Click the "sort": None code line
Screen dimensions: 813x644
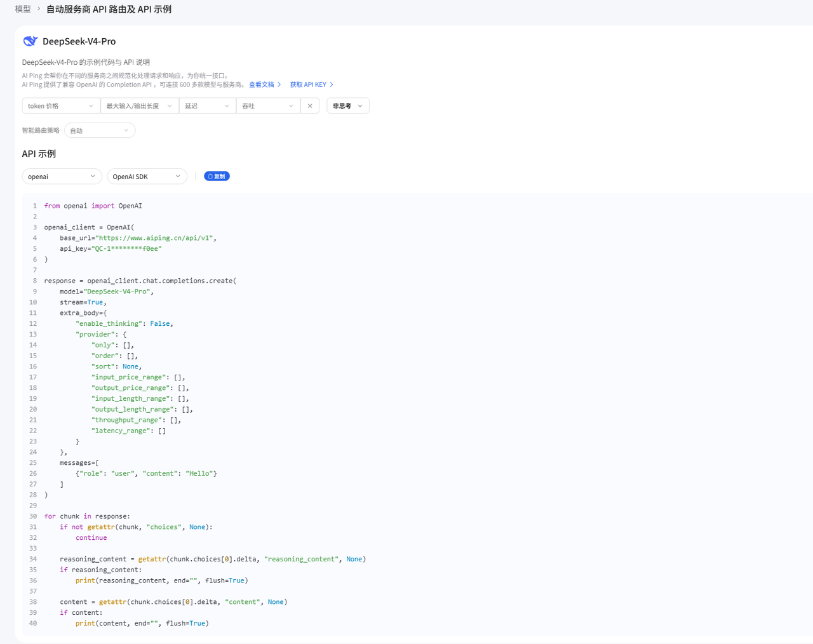click(x=117, y=366)
